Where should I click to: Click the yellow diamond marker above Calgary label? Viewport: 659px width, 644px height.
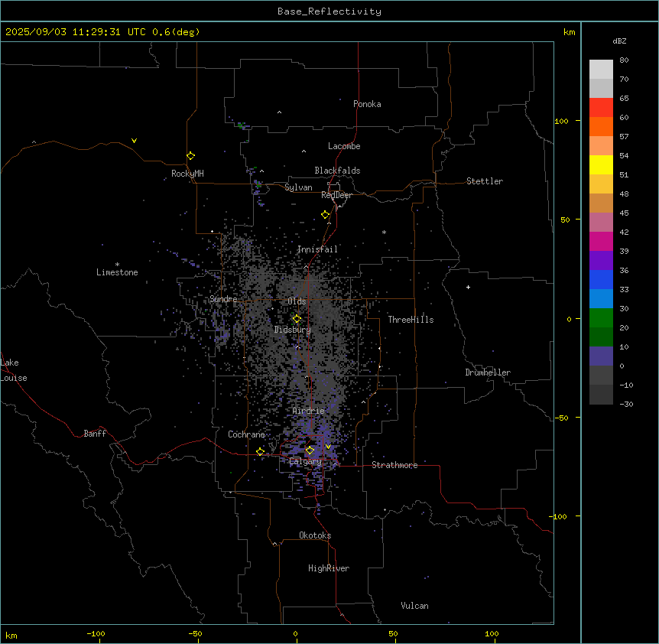[x=310, y=450]
